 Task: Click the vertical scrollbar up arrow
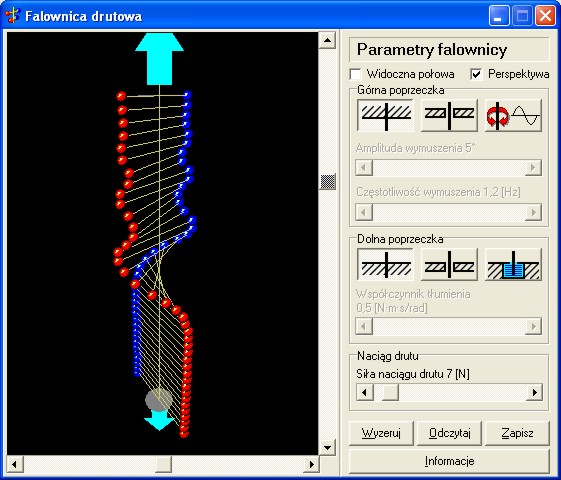pyautogui.click(x=327, y=40)
